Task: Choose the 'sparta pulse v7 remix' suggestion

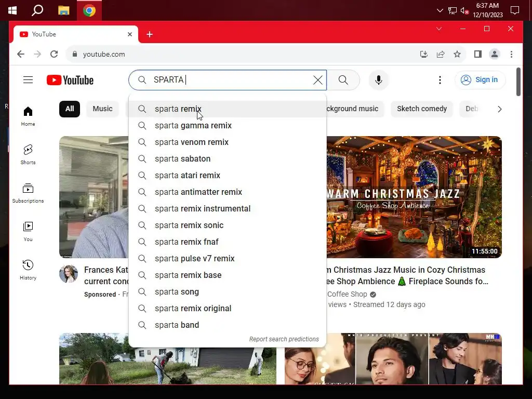Action: point(228,259)
